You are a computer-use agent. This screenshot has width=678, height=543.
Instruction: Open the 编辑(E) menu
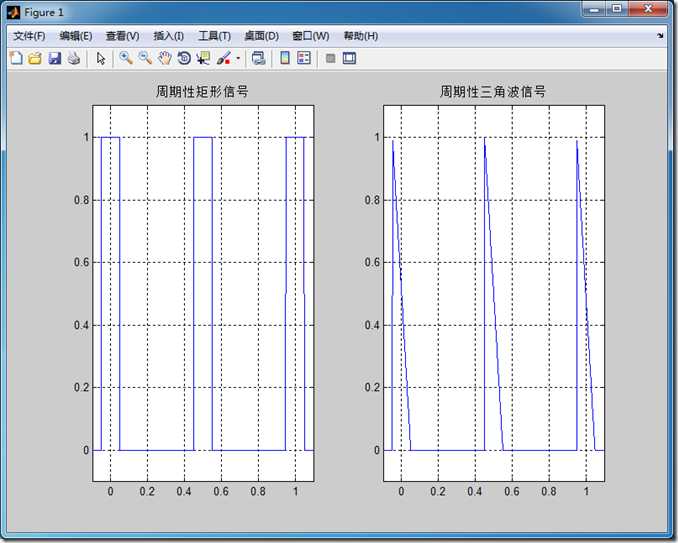76,36
